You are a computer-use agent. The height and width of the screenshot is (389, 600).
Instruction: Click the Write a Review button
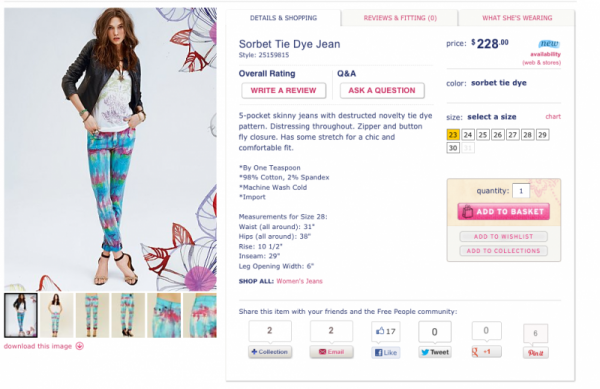(284, 91)
